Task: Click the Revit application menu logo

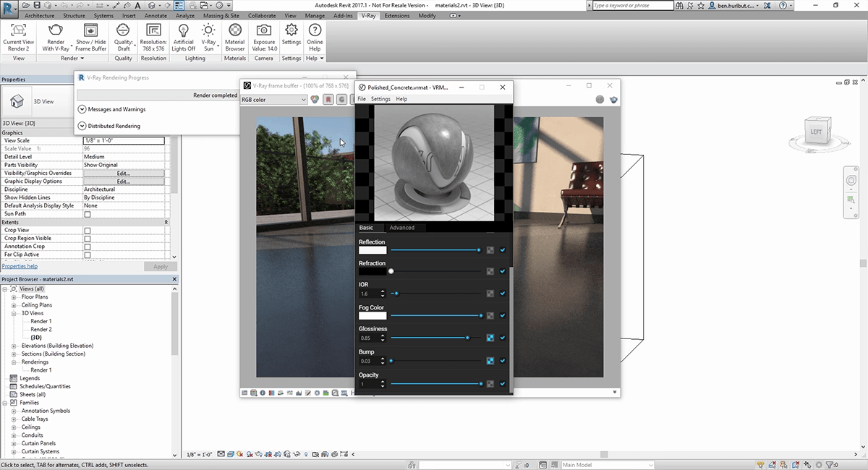Action: tap(10, 9)
